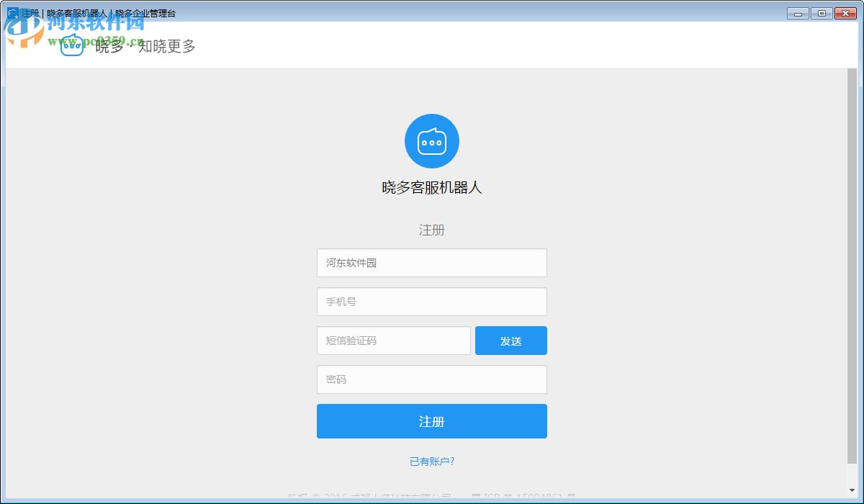Click the small robot logo beside the slogan
The image size is (864, 504).
[71, 45]
